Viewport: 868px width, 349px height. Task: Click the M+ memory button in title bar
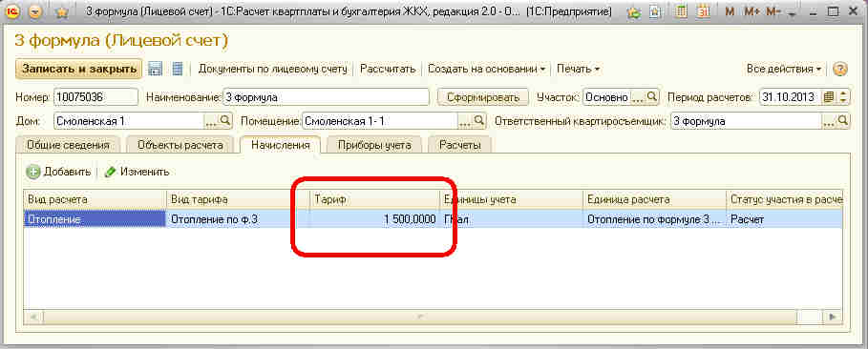(752, 11)
